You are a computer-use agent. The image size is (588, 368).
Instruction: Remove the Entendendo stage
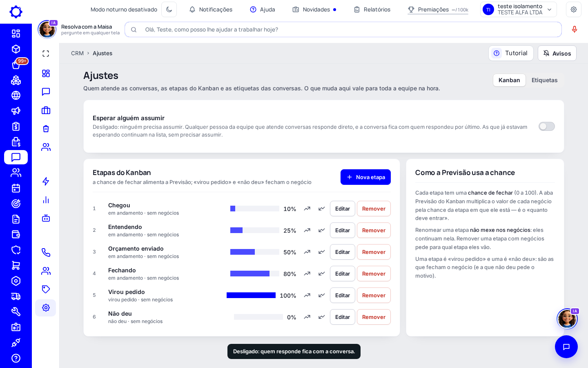374,230
